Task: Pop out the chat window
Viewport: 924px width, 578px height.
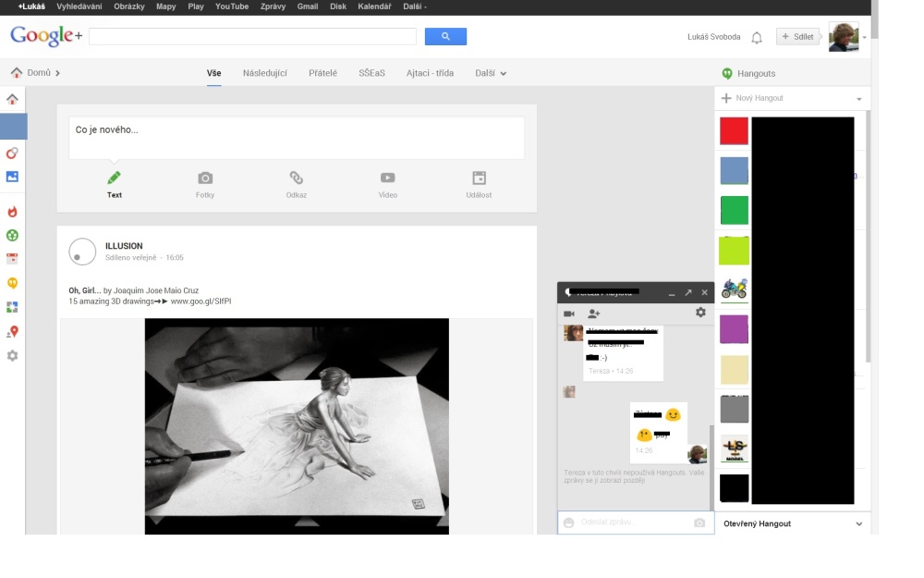Action: 688,292
